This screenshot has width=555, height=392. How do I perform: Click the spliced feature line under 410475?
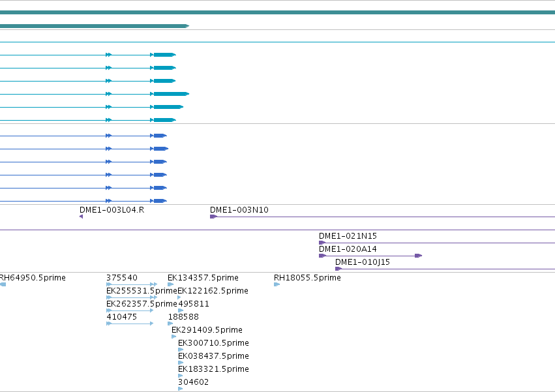pyautogui.click(x=130, y=324)
